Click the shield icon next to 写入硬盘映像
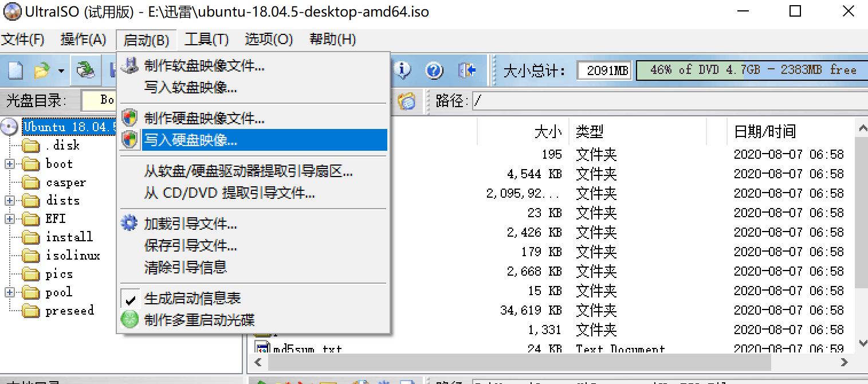The width and height of the screenshot is (868, 384). [x=131, y=139]
